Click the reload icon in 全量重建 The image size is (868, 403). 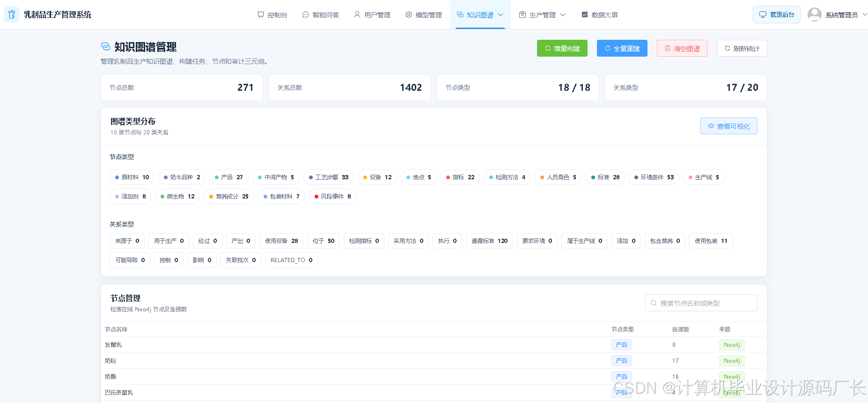coord(608,48)
